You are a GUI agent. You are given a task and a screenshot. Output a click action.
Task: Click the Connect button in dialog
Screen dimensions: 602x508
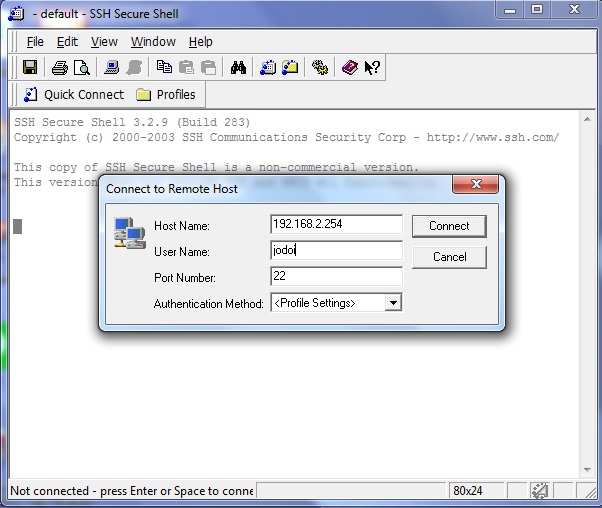[449, 226]
